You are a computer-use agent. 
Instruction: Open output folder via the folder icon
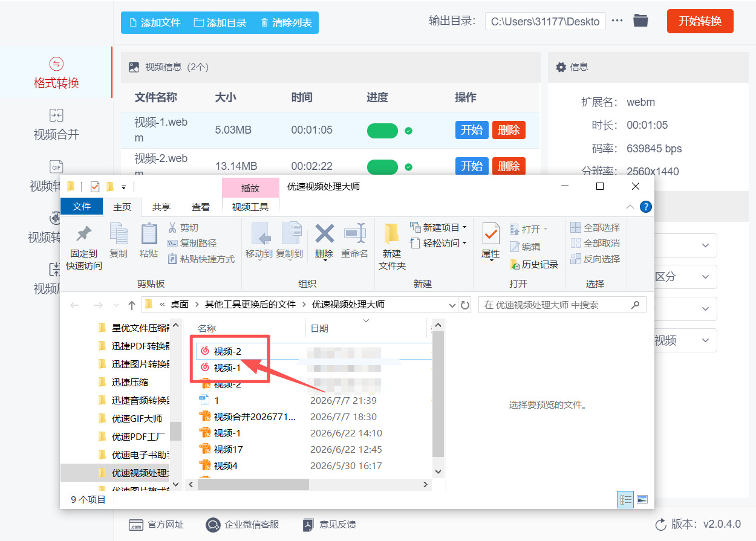(x=640, y=21)
